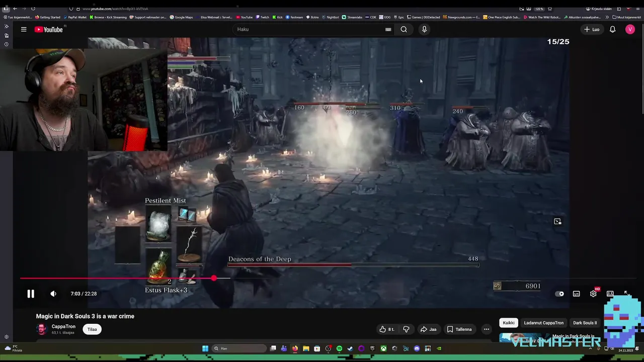The height and width of the screenshot is (362, 644).
Task: Run search with the magnifier button
Action: (x=404, y=29)
